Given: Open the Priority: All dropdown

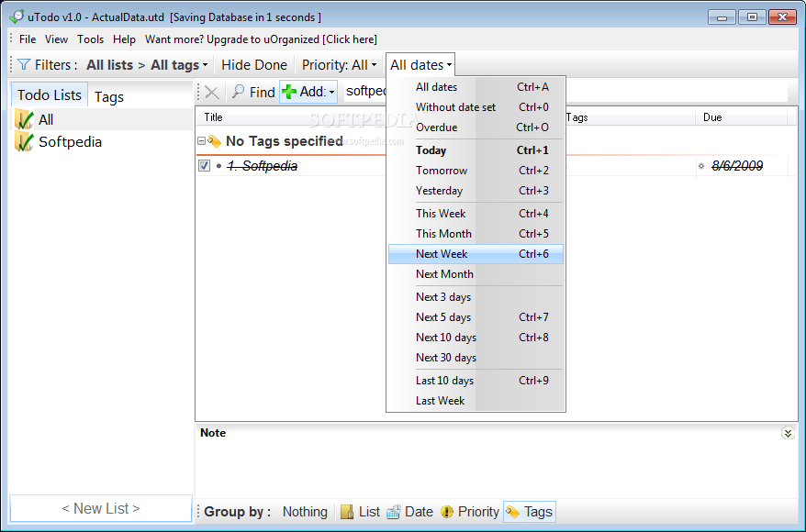Looking at the screenshot, I should [x=340, y=65].
